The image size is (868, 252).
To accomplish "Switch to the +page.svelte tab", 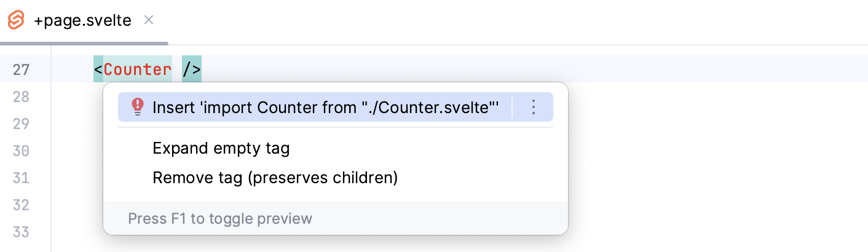I will (82, 20).
